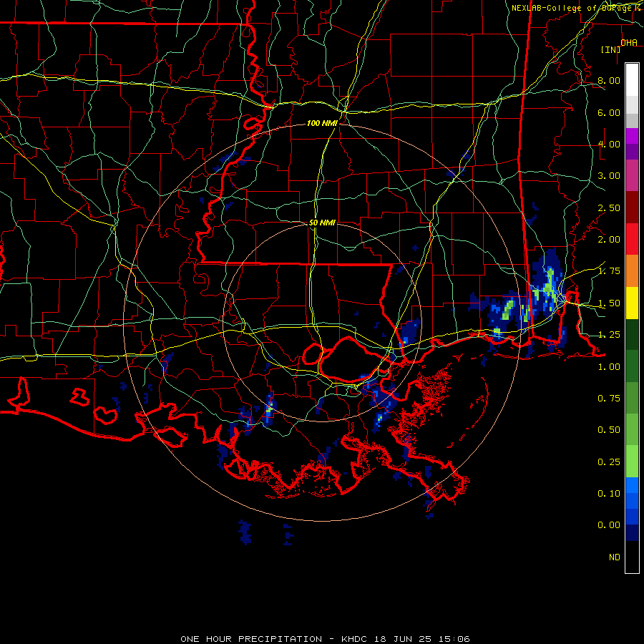
Task: Select the 0.25 legend value
Action: (x=609, y=462)
